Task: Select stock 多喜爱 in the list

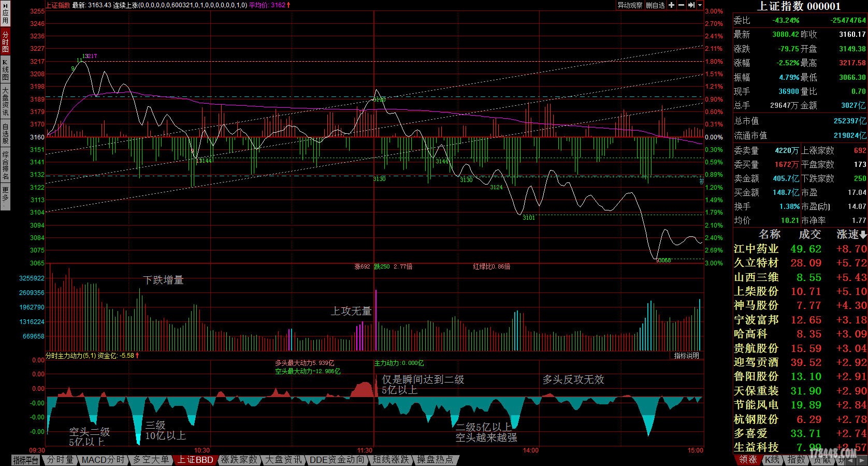Action: 800,433
